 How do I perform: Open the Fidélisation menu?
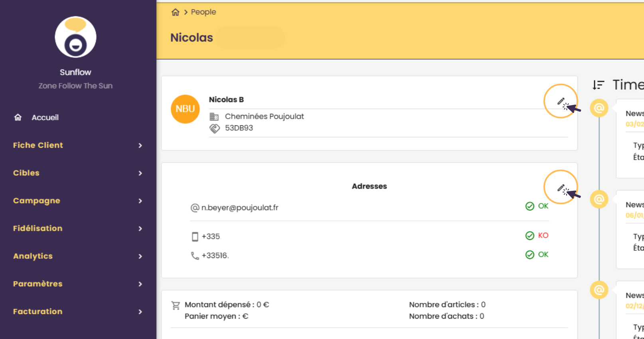(38, 228)
